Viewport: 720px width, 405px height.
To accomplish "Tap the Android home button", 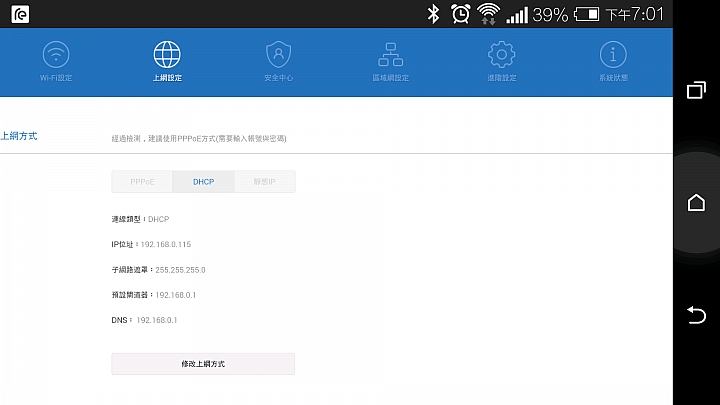I will tap(696, 202).
